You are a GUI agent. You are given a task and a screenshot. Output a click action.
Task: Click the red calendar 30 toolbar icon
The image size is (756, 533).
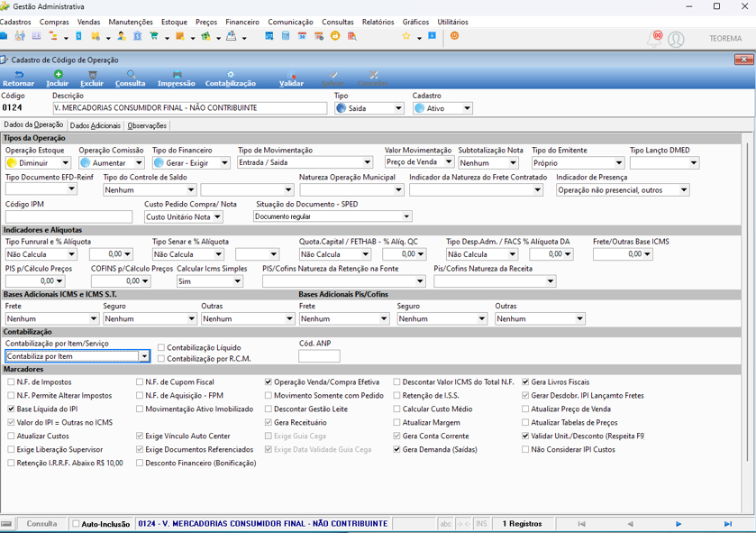click(302, 36)
